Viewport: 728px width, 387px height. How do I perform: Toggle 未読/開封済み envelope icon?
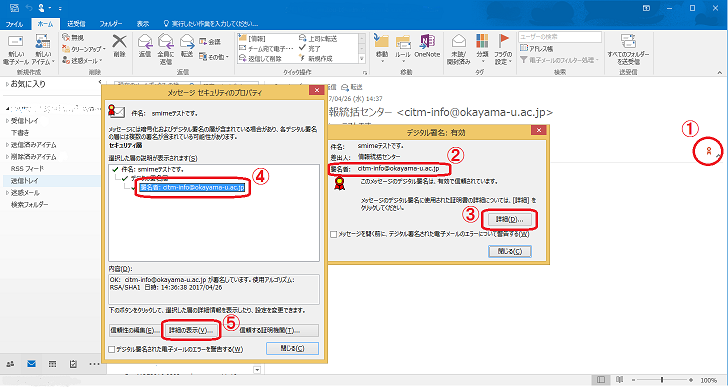[459, 41]
